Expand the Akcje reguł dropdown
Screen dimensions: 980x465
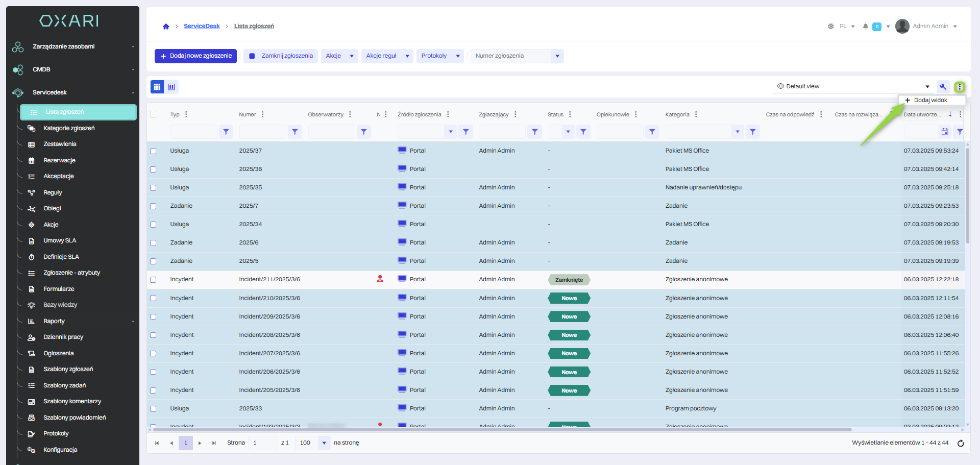[407, 56]
